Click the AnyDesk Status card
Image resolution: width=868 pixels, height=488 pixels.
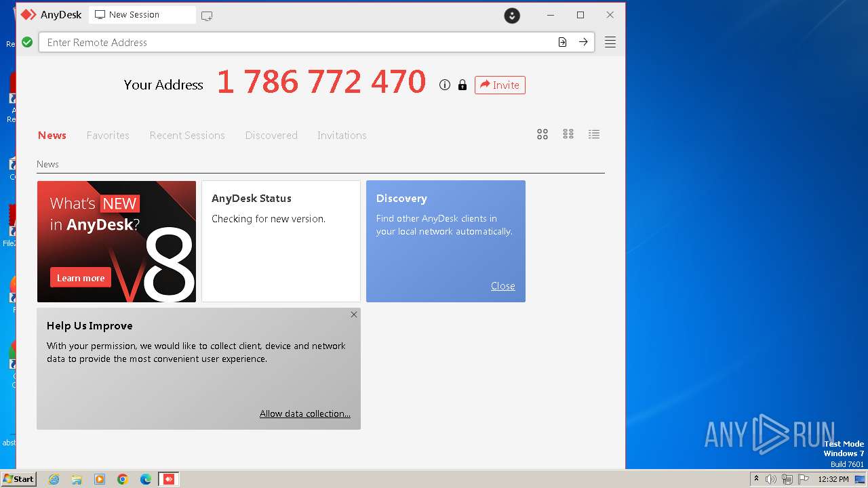coord(281,241)
